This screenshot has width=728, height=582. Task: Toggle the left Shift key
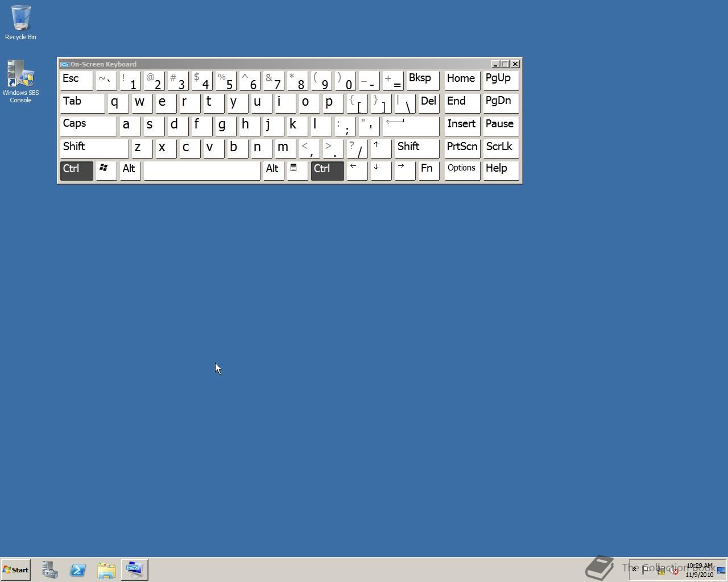click(94, 148)
